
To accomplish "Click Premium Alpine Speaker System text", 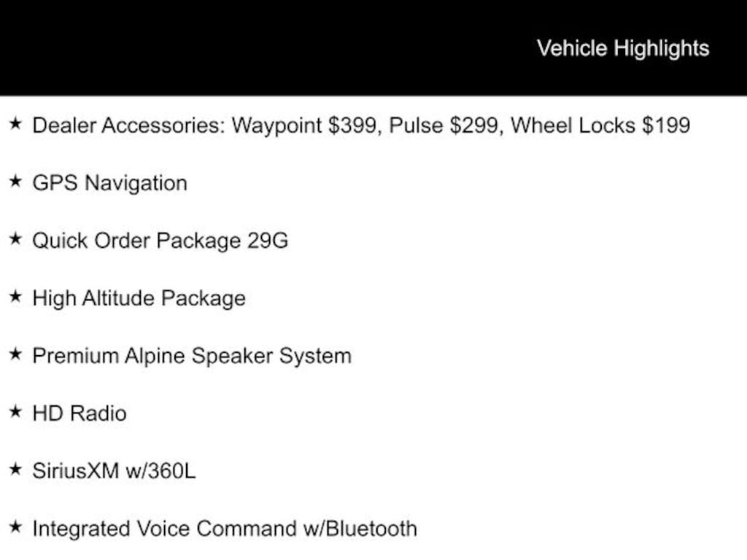I will [x=192, y=356].
